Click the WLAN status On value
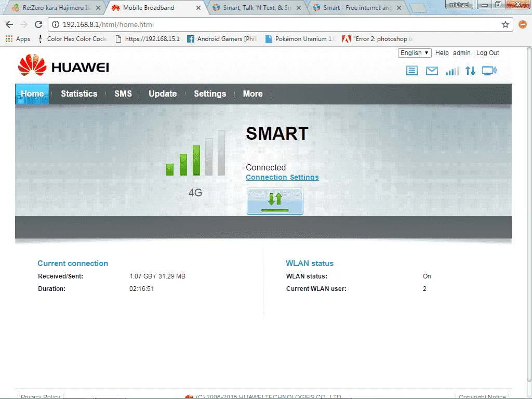This screenshot has width=532, height=399. click(427, 276)
